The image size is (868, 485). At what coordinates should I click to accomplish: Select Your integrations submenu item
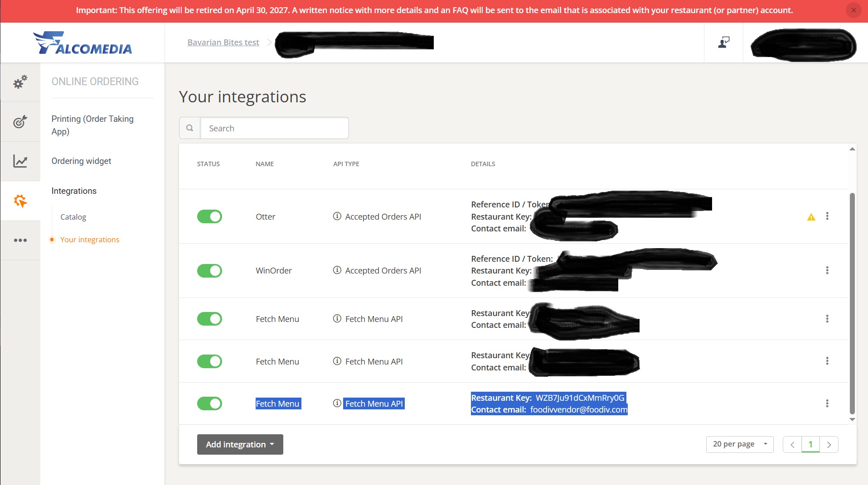pos(90,240)
